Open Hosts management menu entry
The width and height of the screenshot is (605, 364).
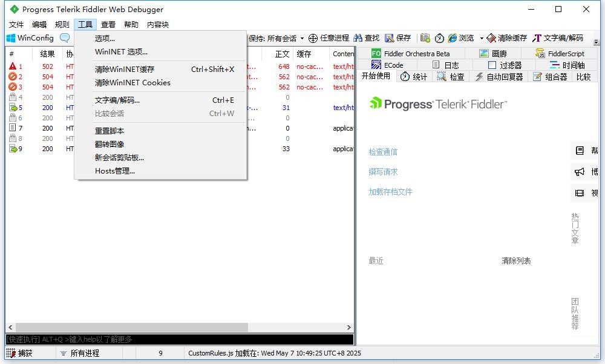click(160, 171)
